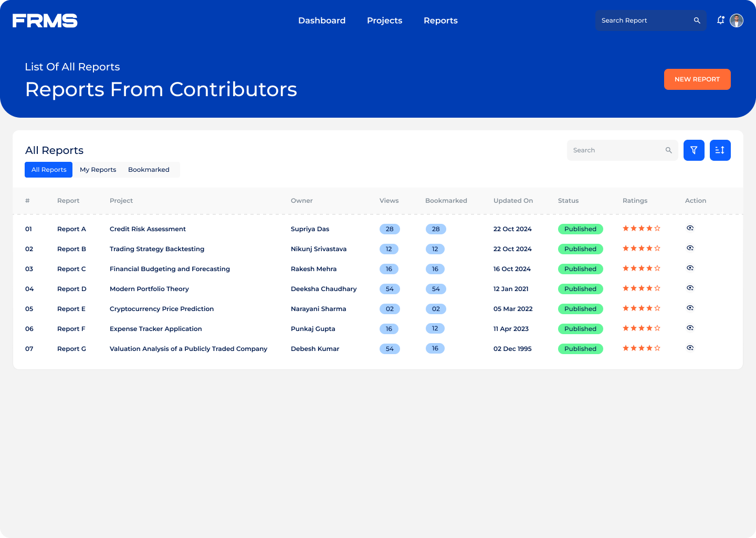This screenshot has height=538, width=756.
Task: Click star rating for Report C
Action: coord(641,268)
